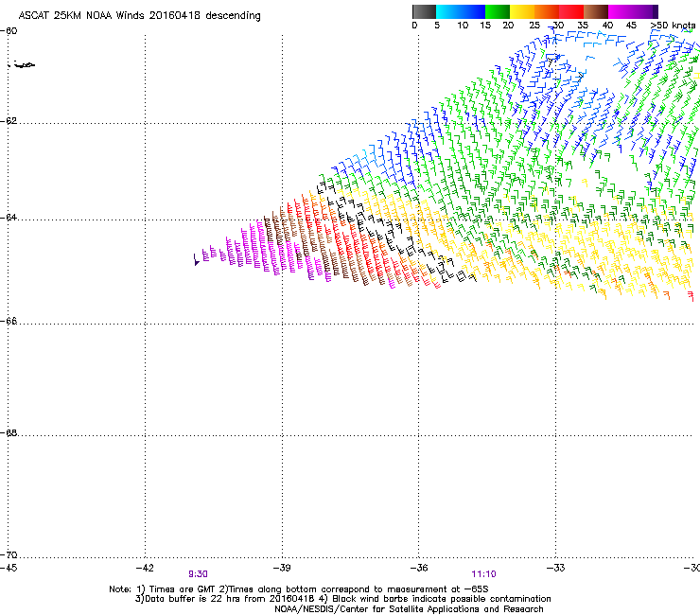Click the -45 longitude axis label

coord(9,568)
